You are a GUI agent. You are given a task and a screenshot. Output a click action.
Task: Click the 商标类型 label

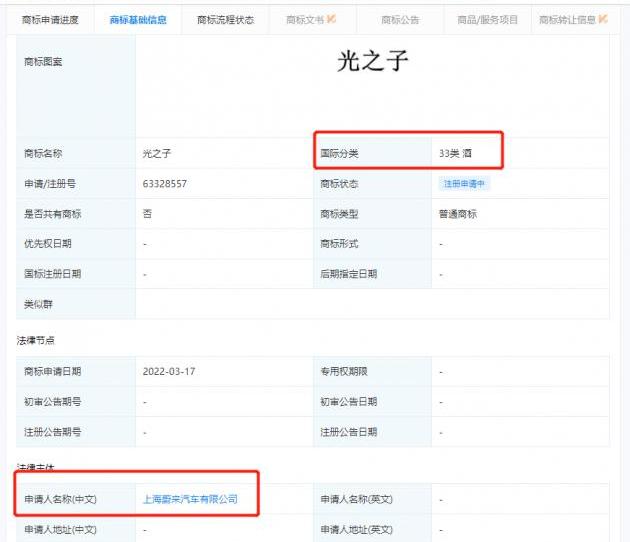click(339, 214)
